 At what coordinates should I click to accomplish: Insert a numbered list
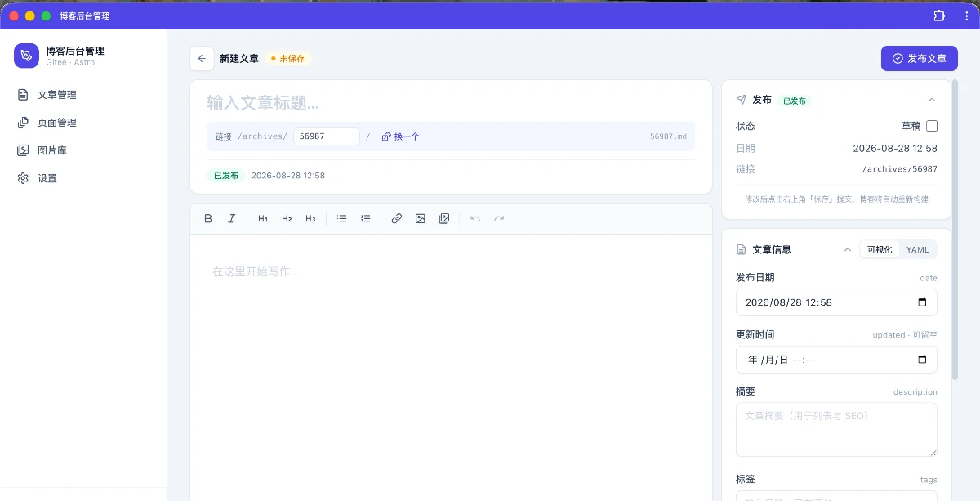[x=366, y=219]
